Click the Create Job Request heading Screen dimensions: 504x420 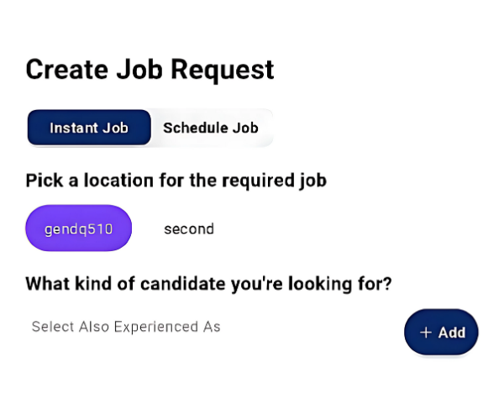pos(150,69)
